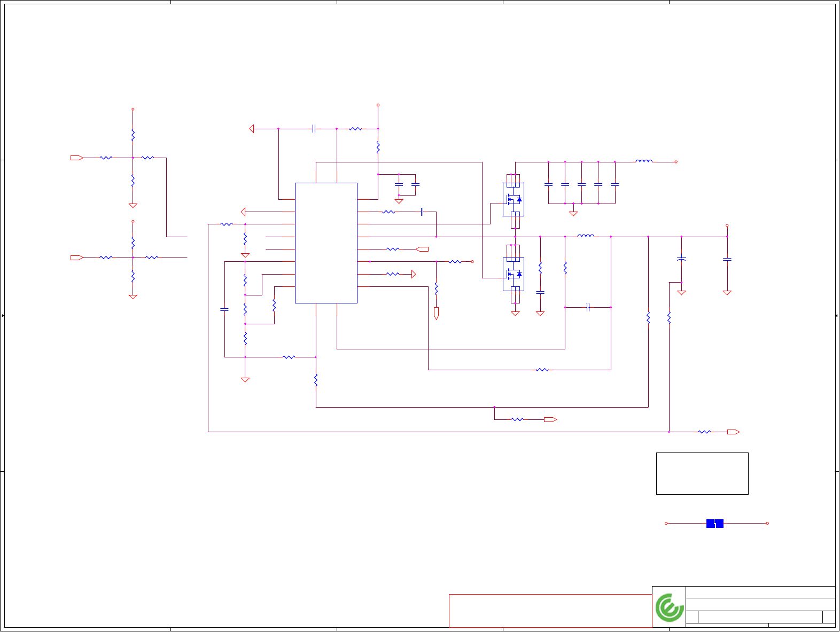The height and width of the screenshot is (632, 840).
Task: Click the upper-left input port symbol
Action: pos(77,158)
